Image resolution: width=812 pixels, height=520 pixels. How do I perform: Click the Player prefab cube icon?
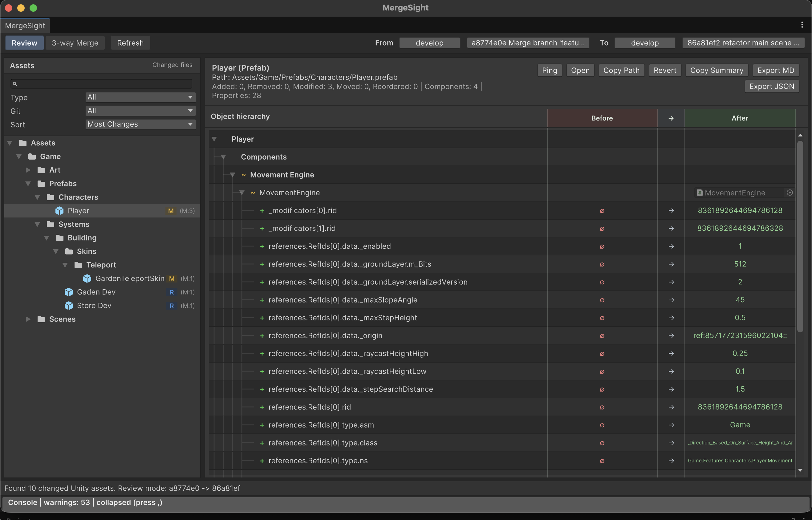click(x=59, y=211)
